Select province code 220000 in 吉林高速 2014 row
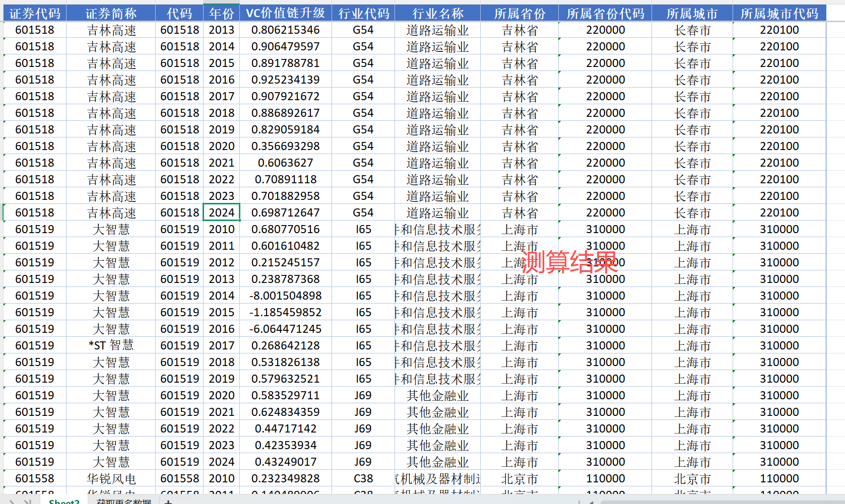This screenshot has width=845, height=504. 605,47
